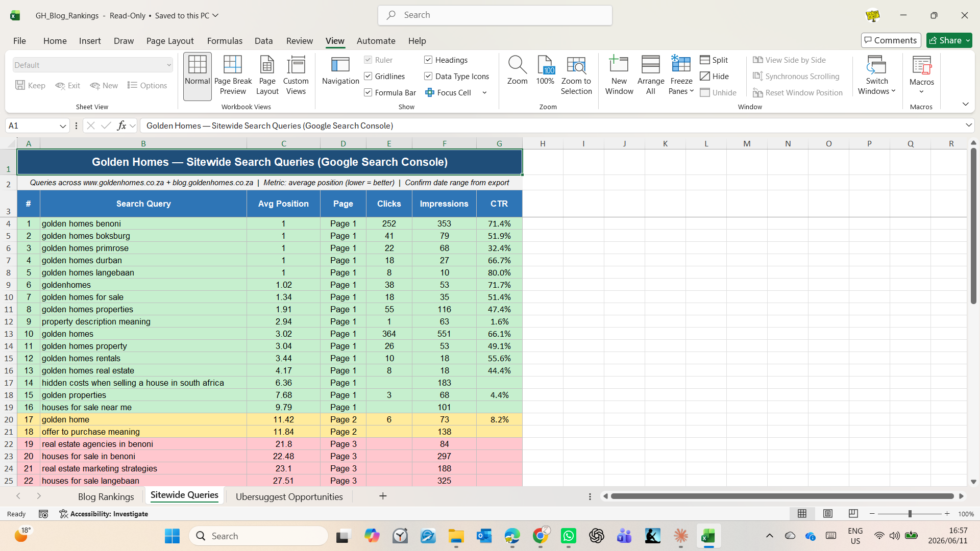Viewport: 980px width, 551px height.
Task: Click the Windows Start button
Action: tap(172, 536)
